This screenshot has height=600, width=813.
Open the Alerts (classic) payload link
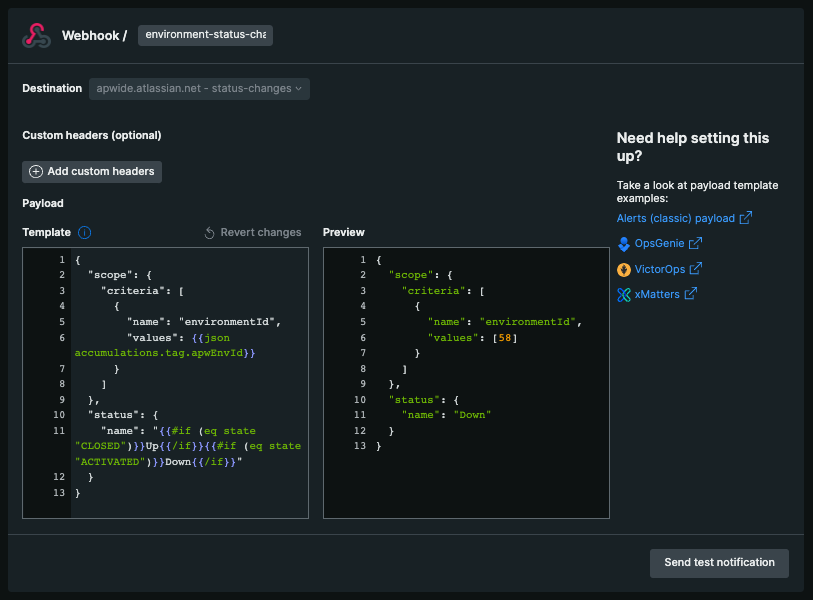coord(675,218)
